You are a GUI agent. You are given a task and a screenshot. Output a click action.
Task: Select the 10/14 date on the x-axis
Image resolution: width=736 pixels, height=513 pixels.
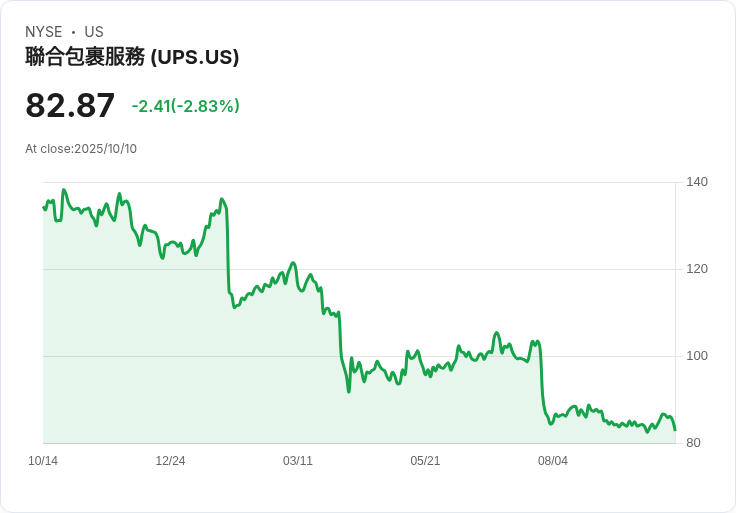tap(43, 461)
